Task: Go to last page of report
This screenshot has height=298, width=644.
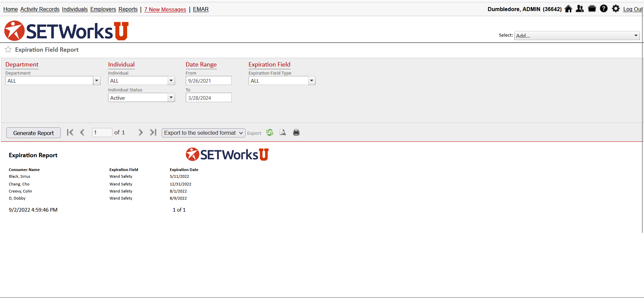Action: tap(153, 132)
